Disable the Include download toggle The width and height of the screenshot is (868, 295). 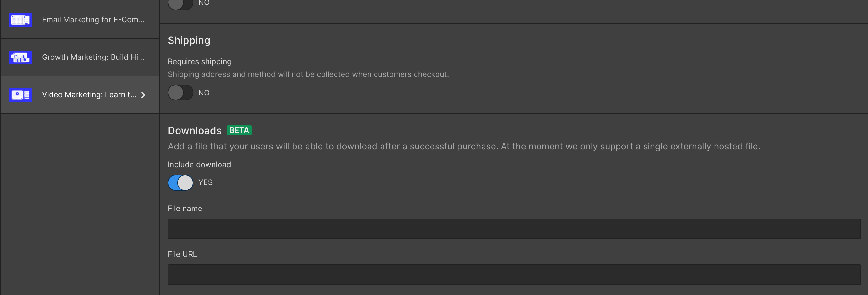click(x=180, y=182)
